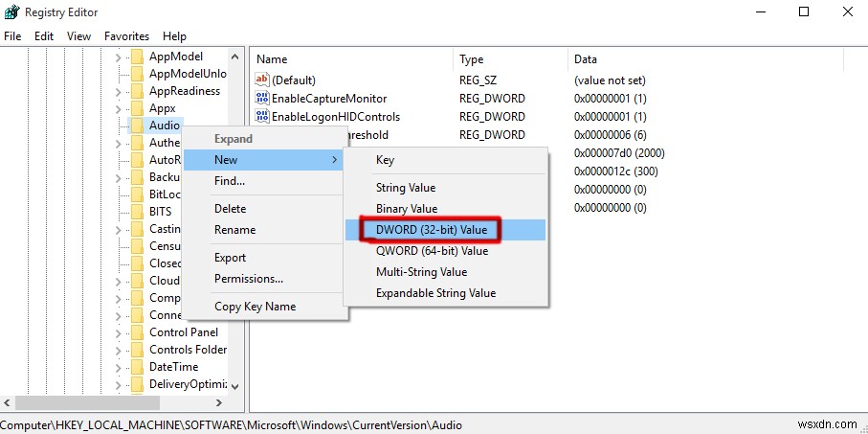Open the New submenu entry
868x434 pixels.
(264, 160)
